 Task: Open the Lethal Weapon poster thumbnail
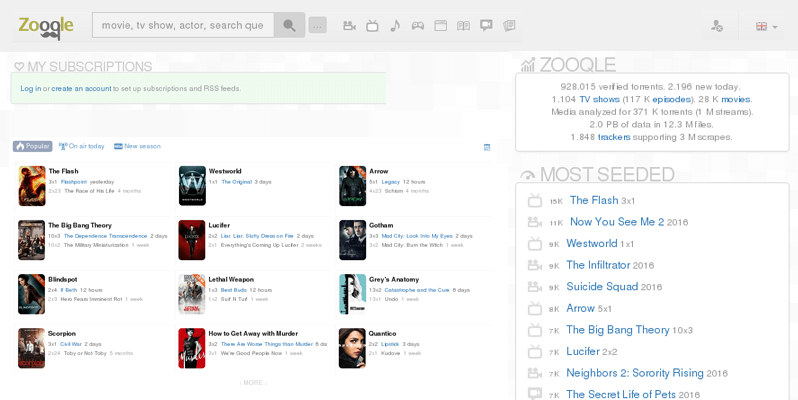coord(192,294)
